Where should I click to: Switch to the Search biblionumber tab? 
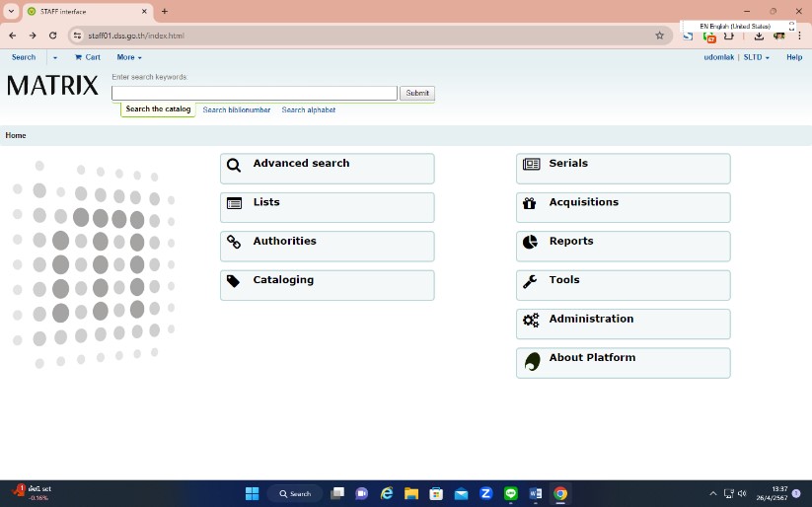coord(236,110)
